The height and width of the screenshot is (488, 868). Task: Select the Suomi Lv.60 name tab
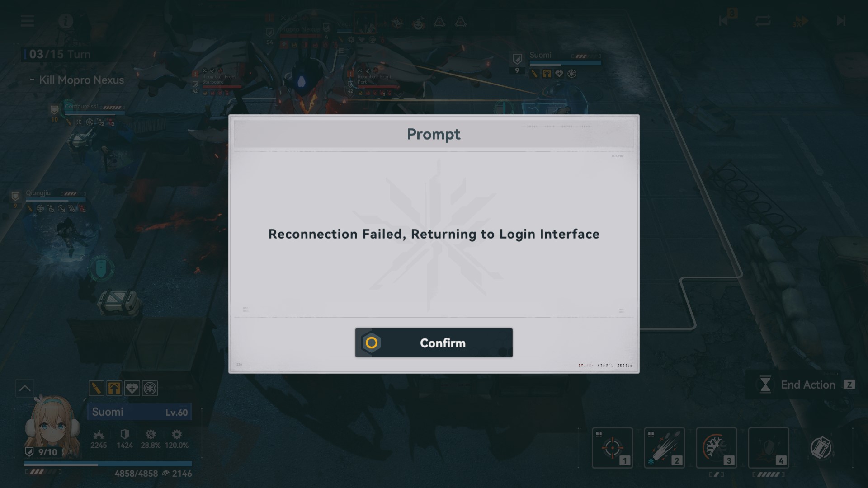[139, 412]
